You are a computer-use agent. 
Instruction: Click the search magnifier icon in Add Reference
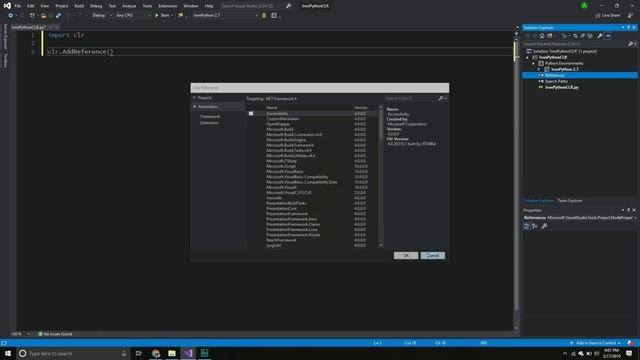pyautogui.click(x=440, y=98)
